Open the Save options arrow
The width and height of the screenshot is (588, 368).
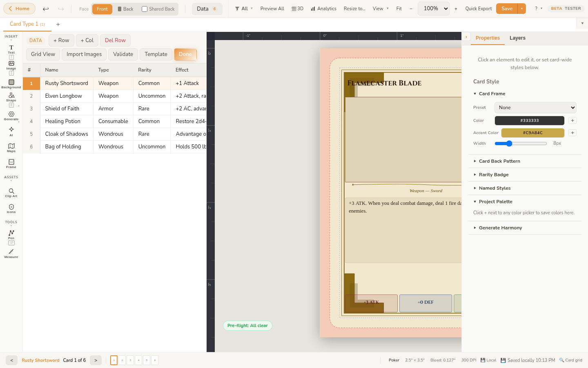(521, 9)
